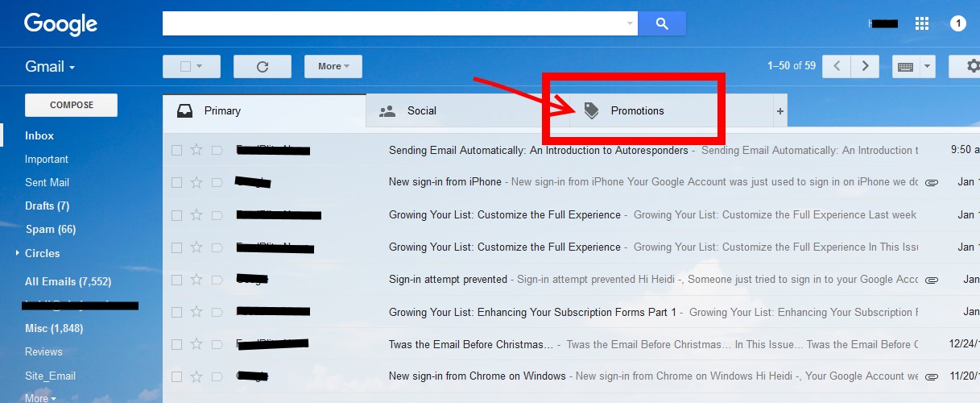Switch to the Promotions tab
Screen dimensions: 980x403
(x=671, y=111)
